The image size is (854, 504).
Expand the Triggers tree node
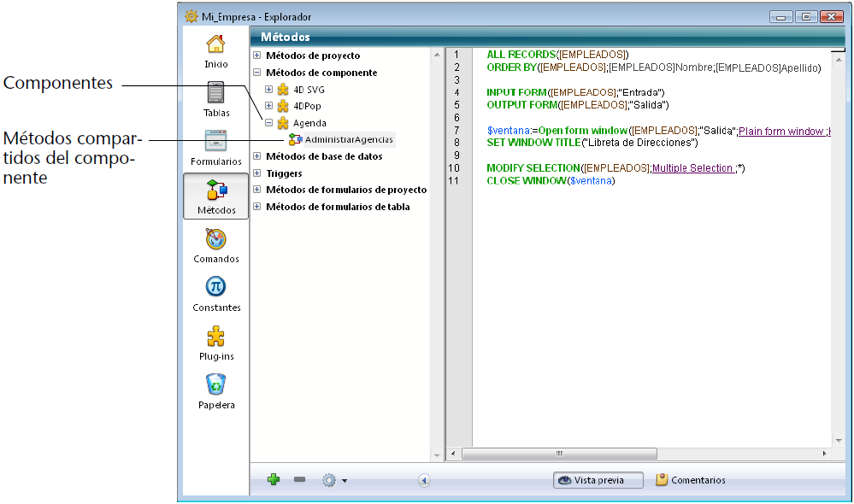point(257,173)
